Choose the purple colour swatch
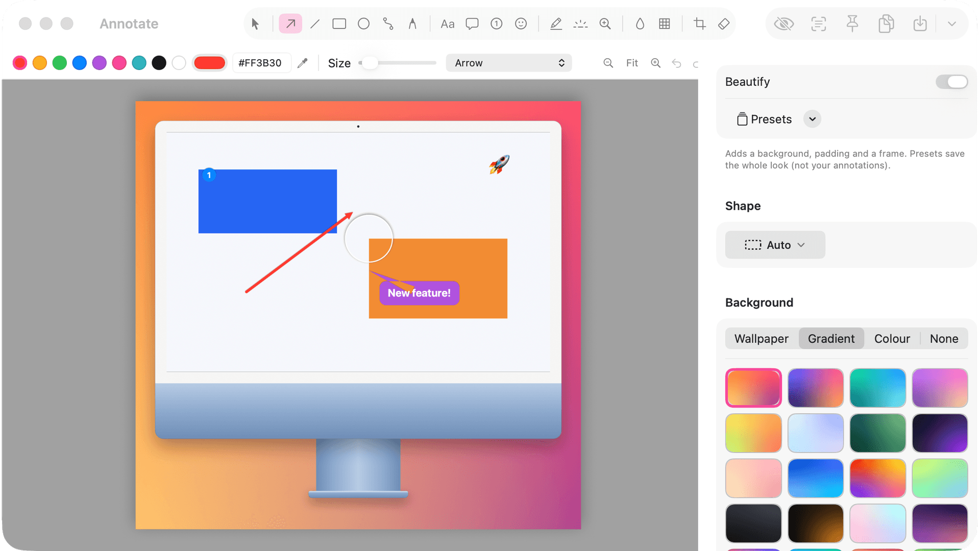The image size is (980, 551). 100,63
